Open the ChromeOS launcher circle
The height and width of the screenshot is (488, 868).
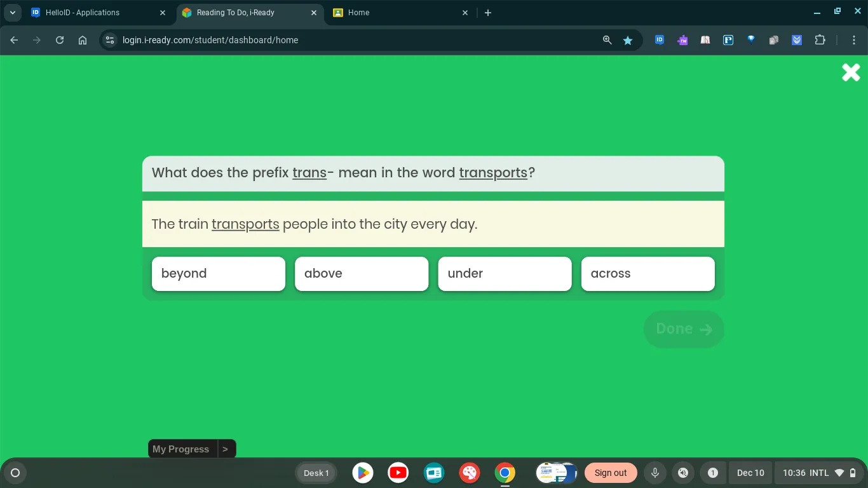coord(14,473)
